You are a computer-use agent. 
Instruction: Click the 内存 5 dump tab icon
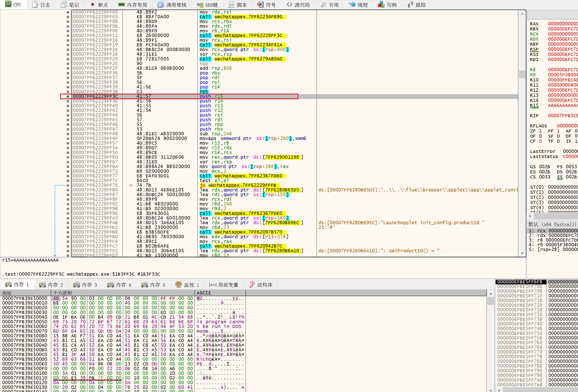pyautogui.click(x=145, y=284)
